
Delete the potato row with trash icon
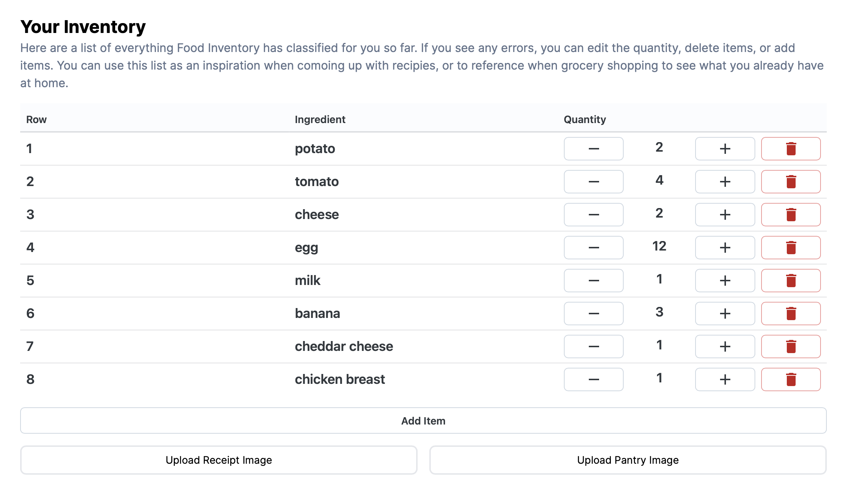tap(791, 149)
